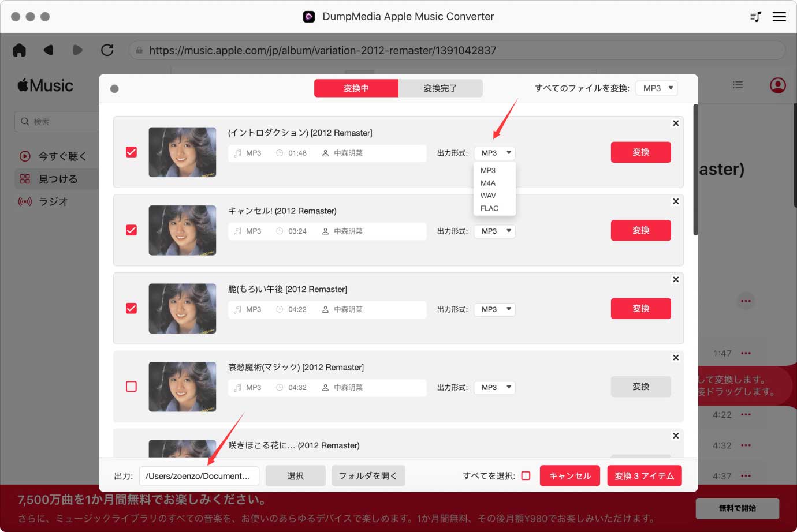Convert the キャンセル! track
The image size is (797, 532).
[x=641, y=230]
